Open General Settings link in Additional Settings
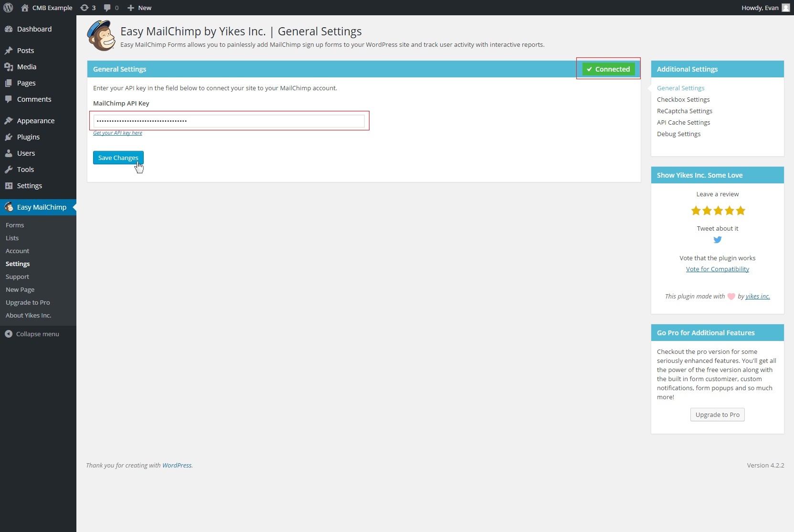This screenshot has height=532, width=794. [680, 88]
